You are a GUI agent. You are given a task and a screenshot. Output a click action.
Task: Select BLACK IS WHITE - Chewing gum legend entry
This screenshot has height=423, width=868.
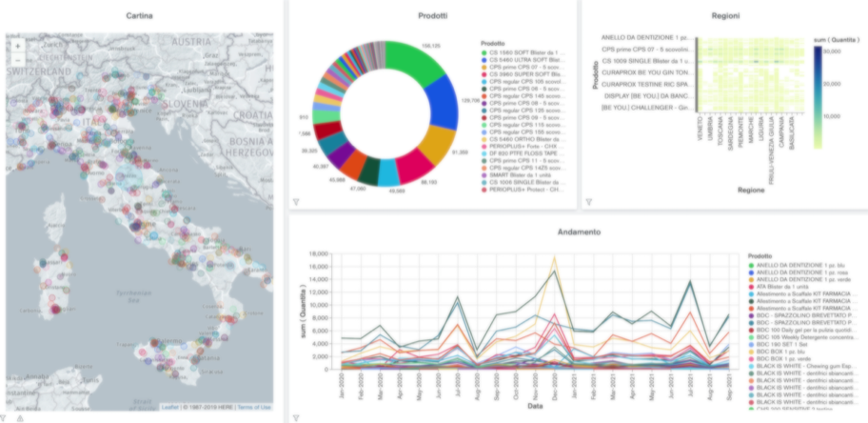[803, 365]
